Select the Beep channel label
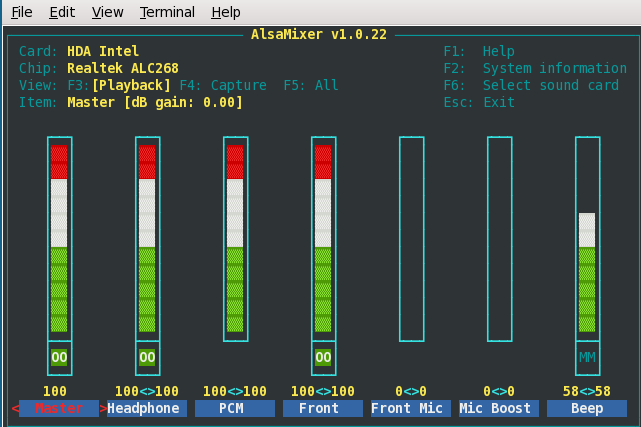Screen dimensions: 641x427 [x=587, y=408]
